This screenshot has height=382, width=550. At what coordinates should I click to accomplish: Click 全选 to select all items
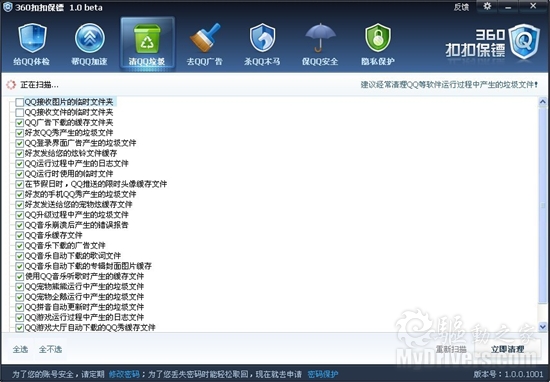(20, 349)
